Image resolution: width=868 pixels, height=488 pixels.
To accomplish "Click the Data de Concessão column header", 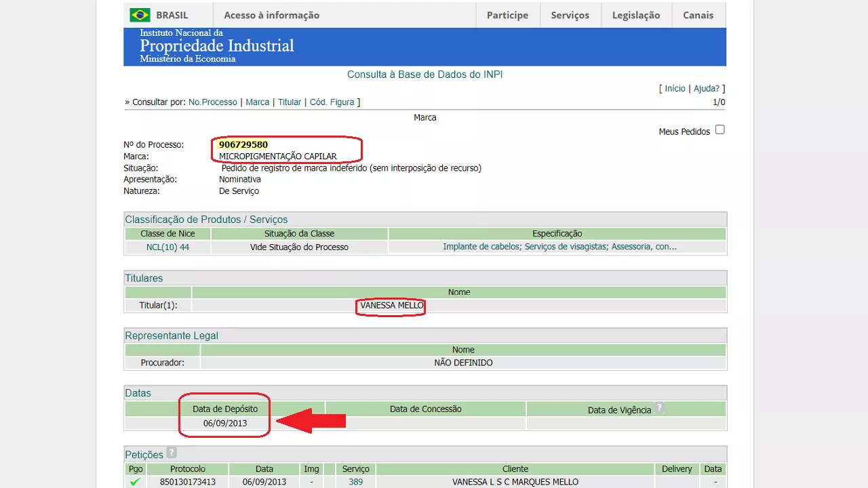I will coord(426,409).
